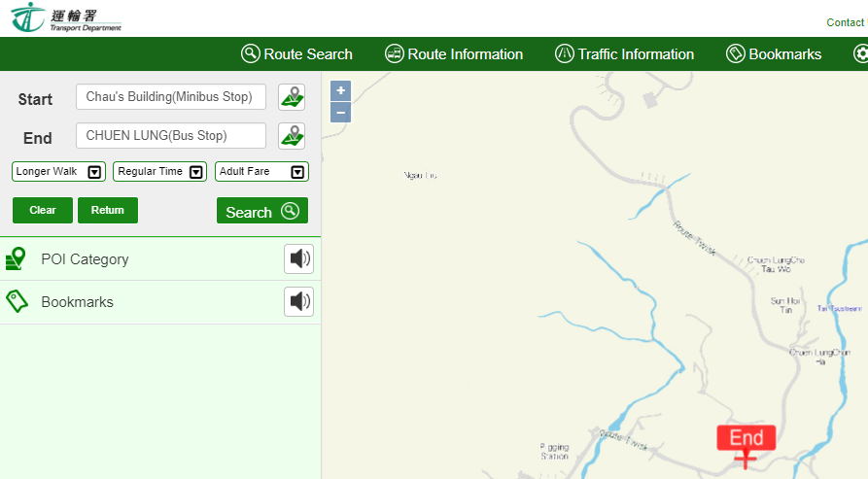
Task: Click the Start location input field
Action: (x=171, y=97)
